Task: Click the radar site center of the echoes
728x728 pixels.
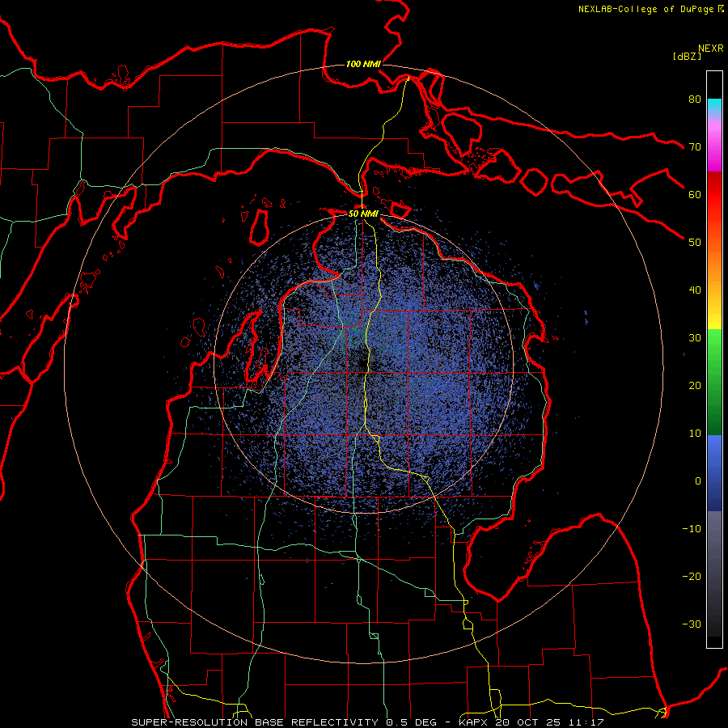Action: (x=363, y=363)
